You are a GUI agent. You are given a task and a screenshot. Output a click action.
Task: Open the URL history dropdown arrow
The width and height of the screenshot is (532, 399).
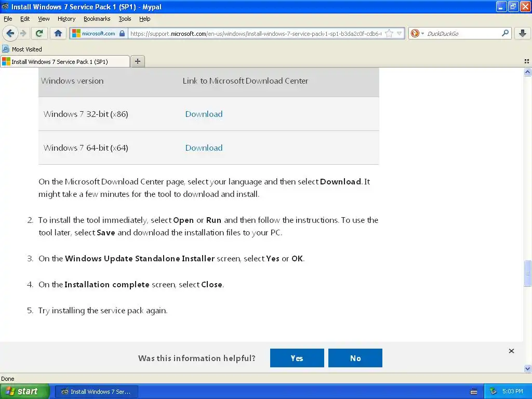[400, 33]
